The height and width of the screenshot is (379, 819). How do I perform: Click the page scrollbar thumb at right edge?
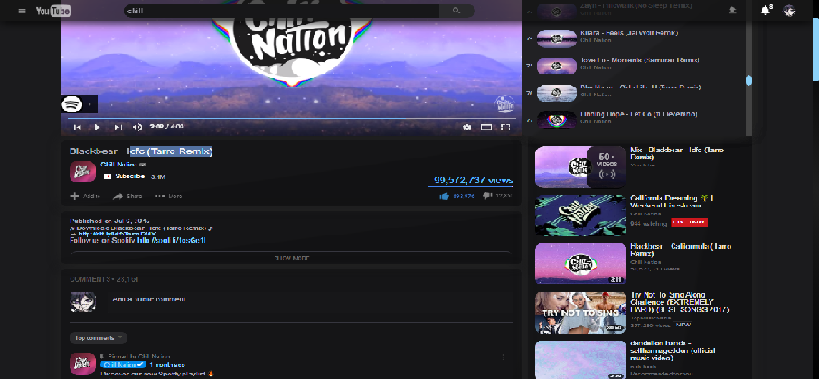tap(816, 50)
